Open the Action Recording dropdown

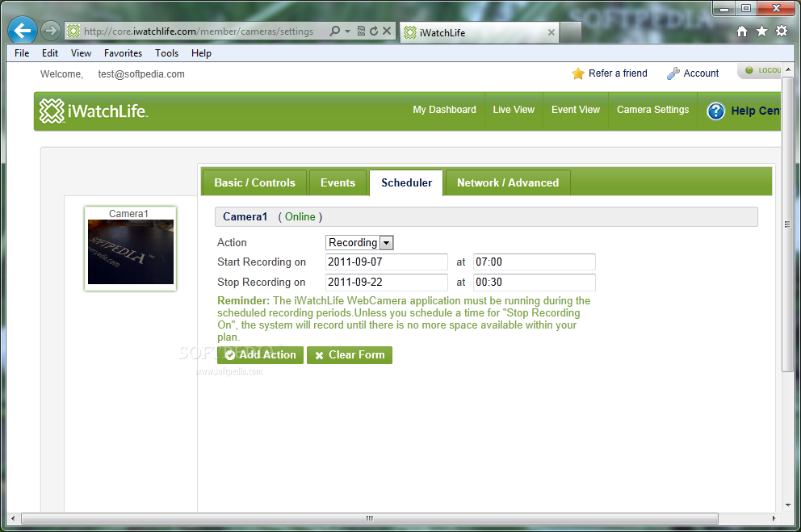click(x=359, y=242)
